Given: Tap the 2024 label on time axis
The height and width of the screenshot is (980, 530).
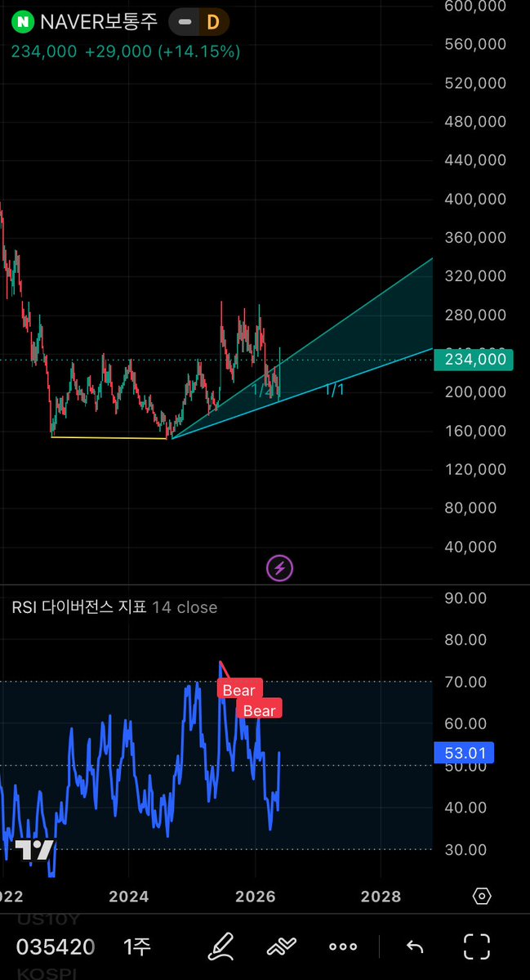Looking at the screenshot, I should click(x=128, y=897).
